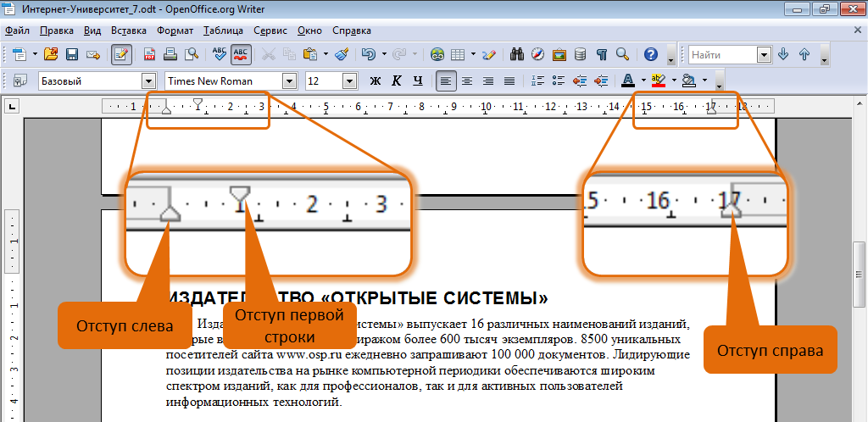Screen dimensions: 868x422
Task: Set Centered paragraph alignment
Action: click(x=467, y=81)
